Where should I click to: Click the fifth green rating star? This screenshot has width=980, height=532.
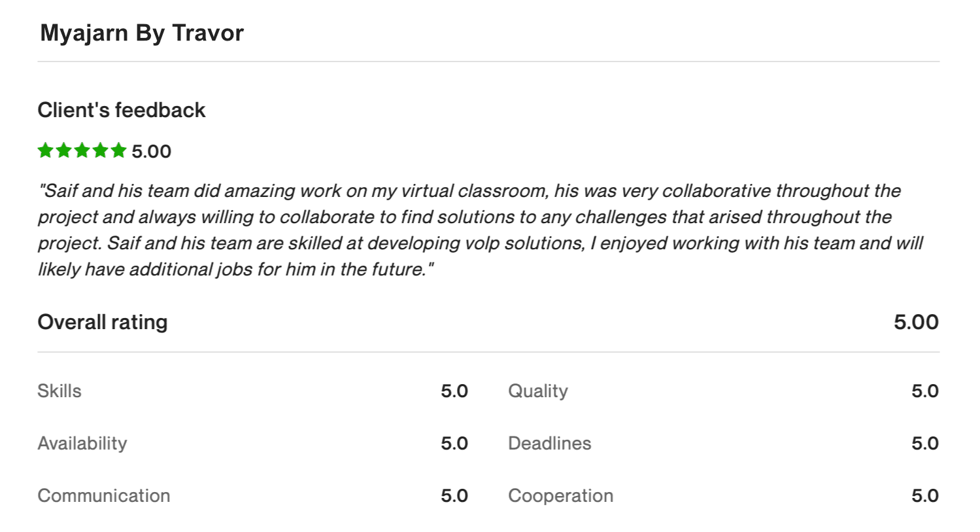point(118,151)
